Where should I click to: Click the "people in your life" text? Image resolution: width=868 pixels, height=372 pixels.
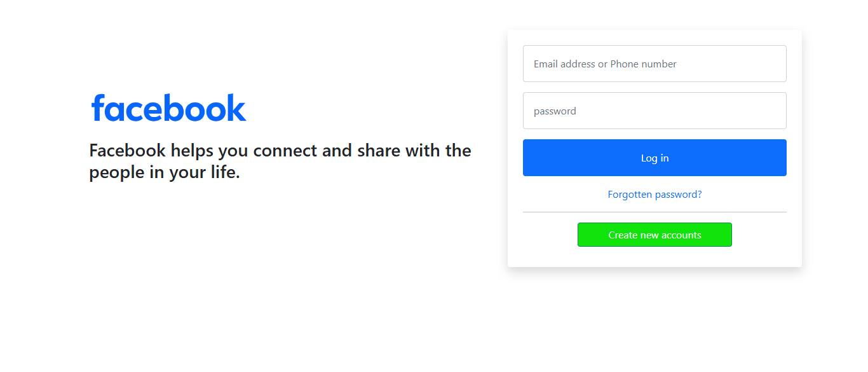(165, 172)
